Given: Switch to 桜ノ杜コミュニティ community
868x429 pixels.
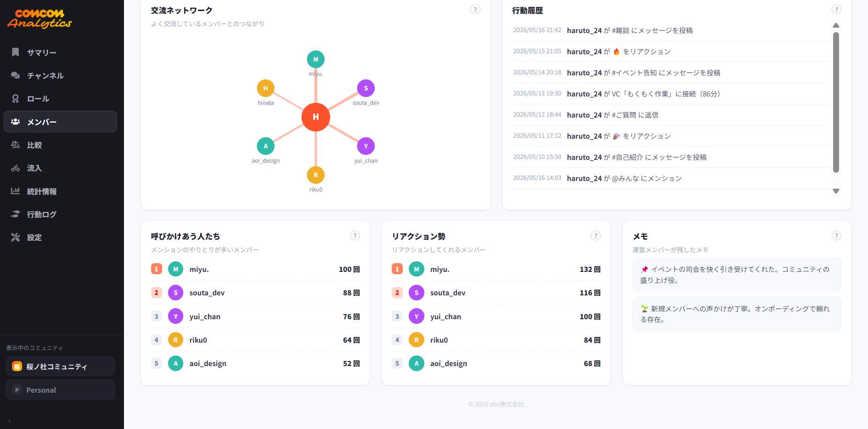Looking at the screenshot, I should coord(60,367).
